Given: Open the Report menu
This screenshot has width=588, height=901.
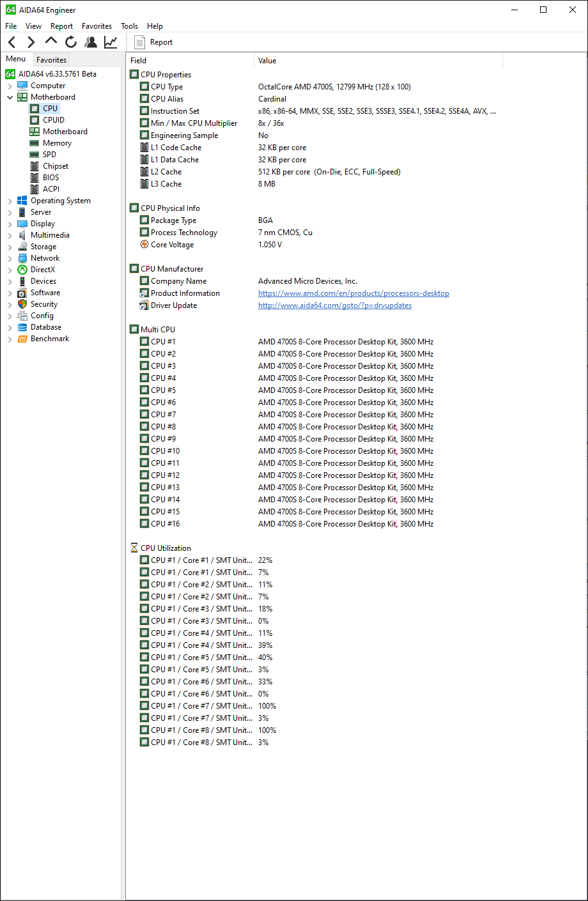Looking at the screenshot, I should tap(61, 26).
